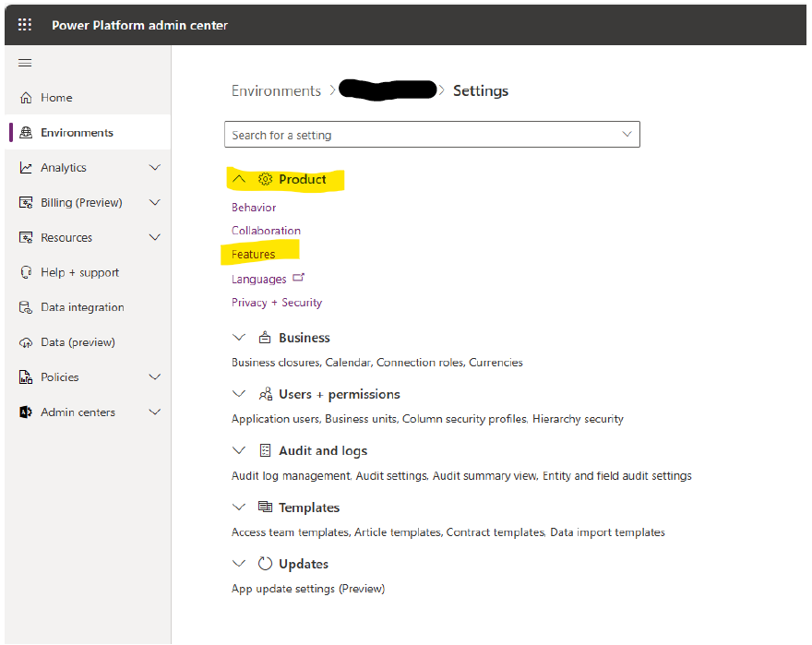Click the Updates refresh icon
The height and width of the screenshot is (645, 812).
coord(265,564)
